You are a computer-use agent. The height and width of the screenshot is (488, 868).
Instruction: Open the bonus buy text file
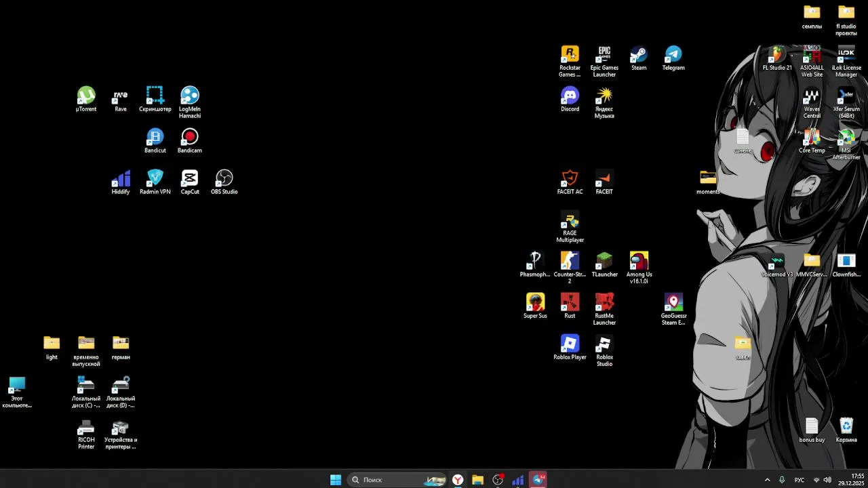coord(812,430)
